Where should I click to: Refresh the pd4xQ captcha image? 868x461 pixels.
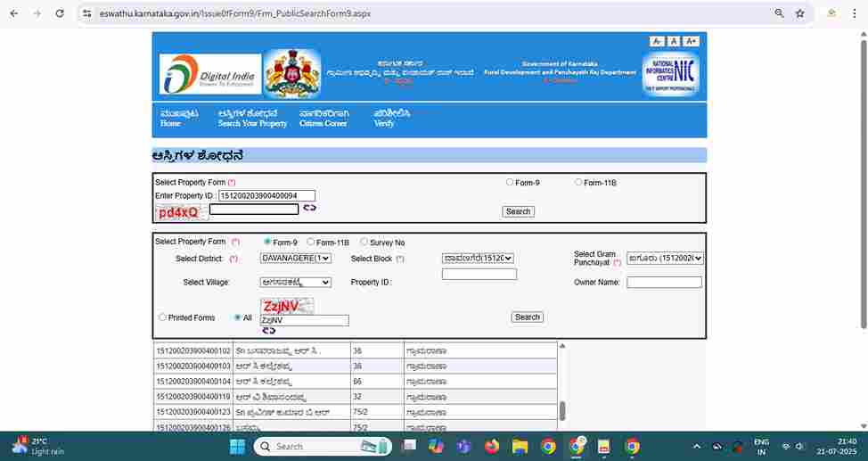[309, 208]
